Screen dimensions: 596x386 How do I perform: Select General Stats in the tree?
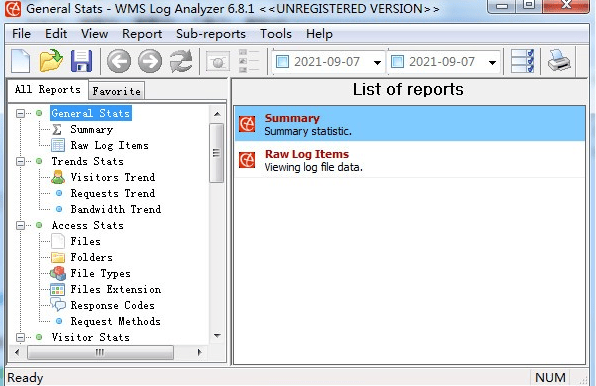91,113
